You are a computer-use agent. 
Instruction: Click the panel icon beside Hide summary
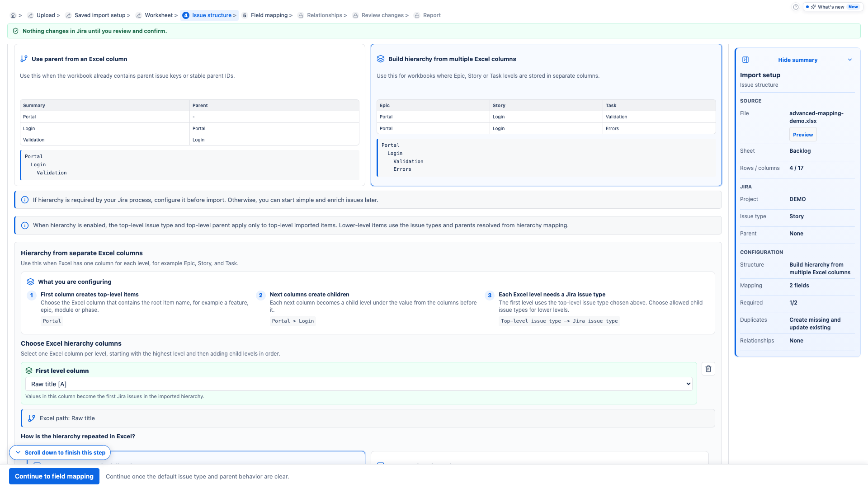745,60
